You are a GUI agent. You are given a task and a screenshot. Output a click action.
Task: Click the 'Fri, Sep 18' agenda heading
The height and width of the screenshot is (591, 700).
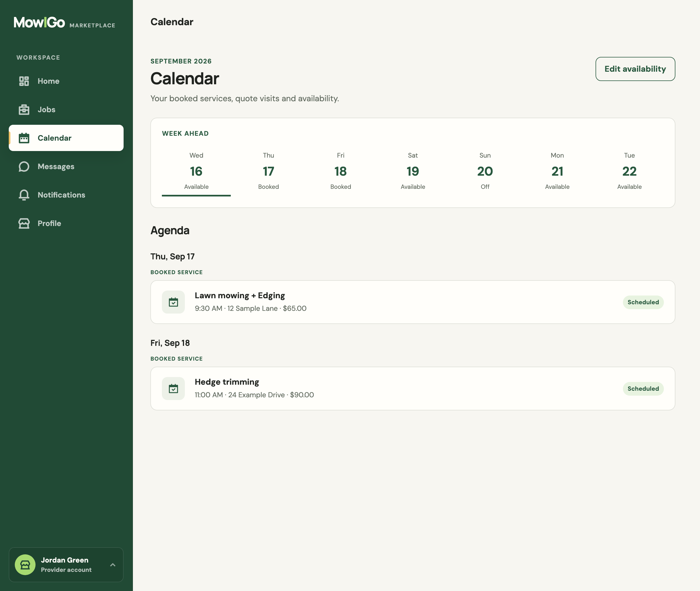(x=170, y=343)
